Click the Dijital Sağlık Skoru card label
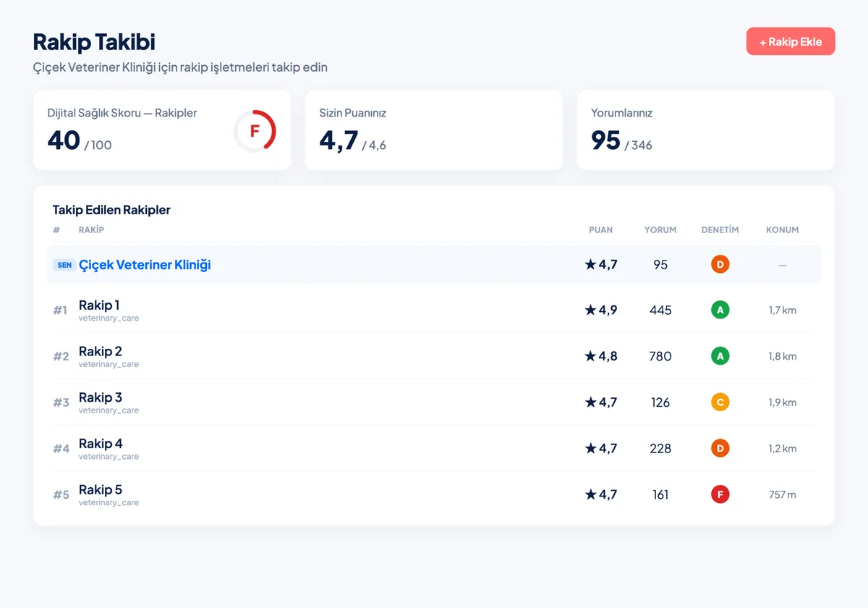868x608 pixels. [122, 113]
